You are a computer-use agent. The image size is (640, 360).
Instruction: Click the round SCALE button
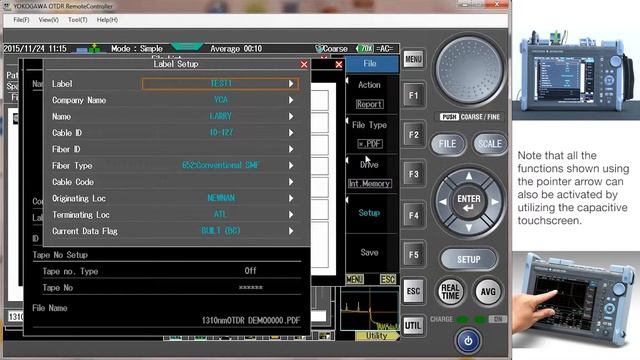pos(489,144)
